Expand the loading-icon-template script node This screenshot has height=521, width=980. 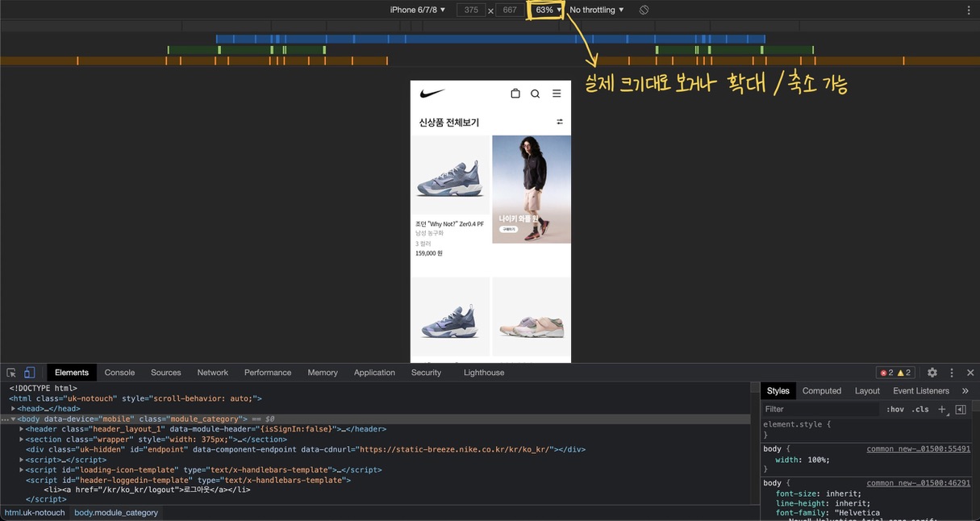coord(22,469)
